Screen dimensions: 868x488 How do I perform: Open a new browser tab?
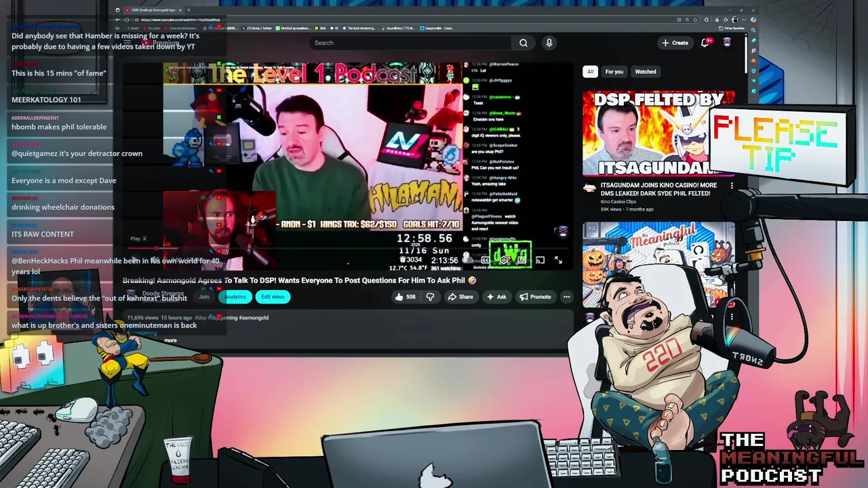[x=189, y=10]
